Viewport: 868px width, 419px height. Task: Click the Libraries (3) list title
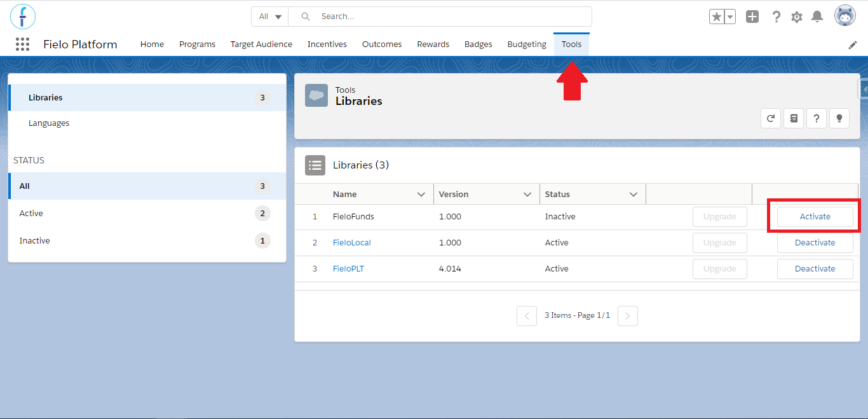[x=361, y=165]
